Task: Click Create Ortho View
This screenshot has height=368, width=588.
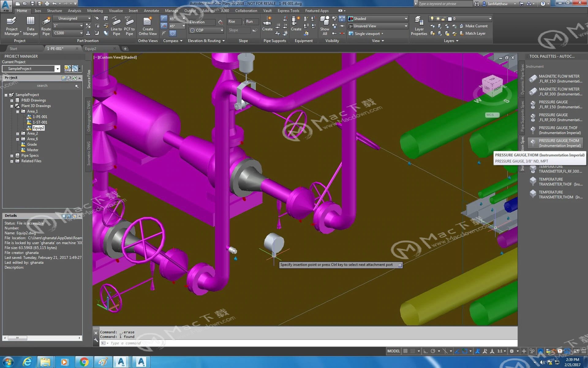Action: 148,26
